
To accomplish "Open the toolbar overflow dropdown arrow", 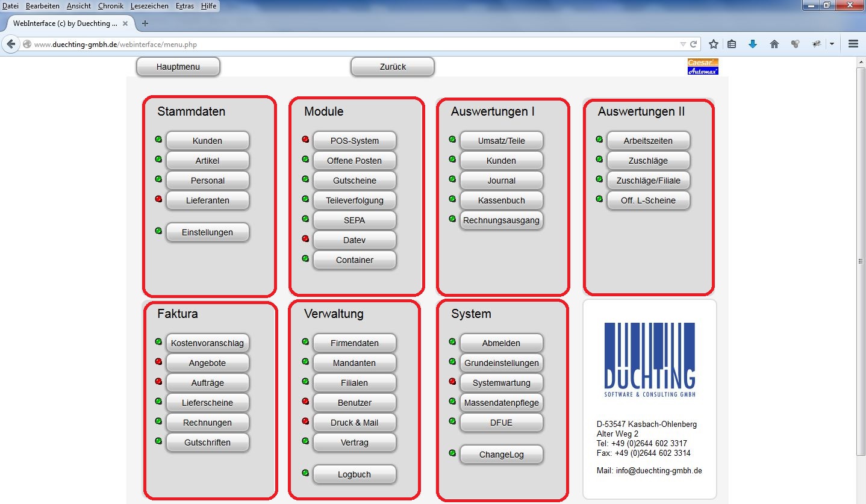I will click(832, 44).
